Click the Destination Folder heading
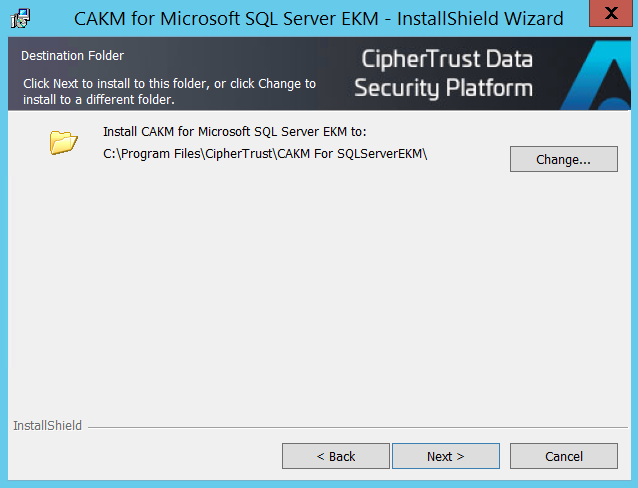The width and height of the screenshot is (638, 488). click(x=73, y=56)
